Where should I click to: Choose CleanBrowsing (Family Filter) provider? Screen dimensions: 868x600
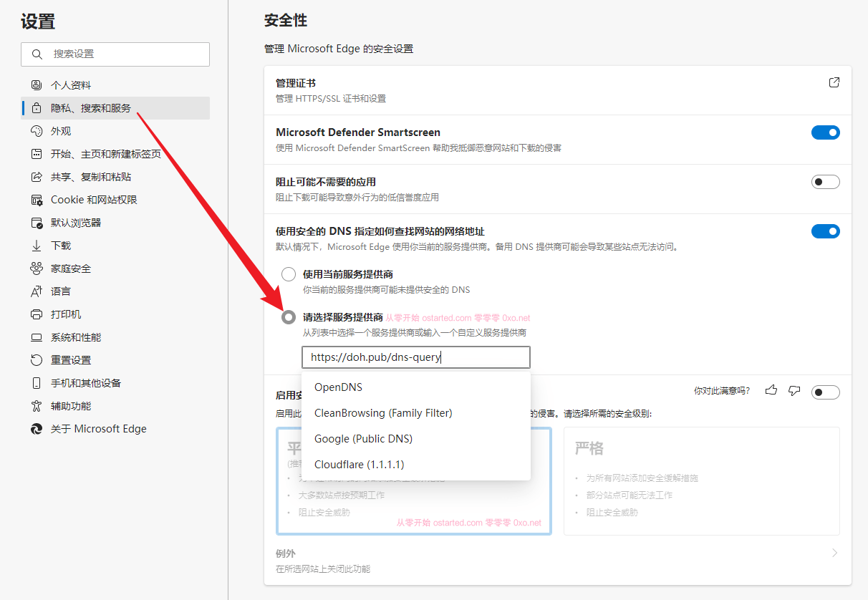pyautogui.click(x=416, y=413)
